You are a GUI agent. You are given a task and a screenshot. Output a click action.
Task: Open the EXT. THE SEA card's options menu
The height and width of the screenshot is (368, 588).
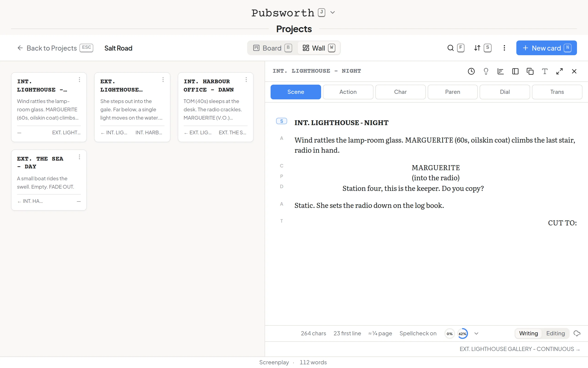(79, 157)
